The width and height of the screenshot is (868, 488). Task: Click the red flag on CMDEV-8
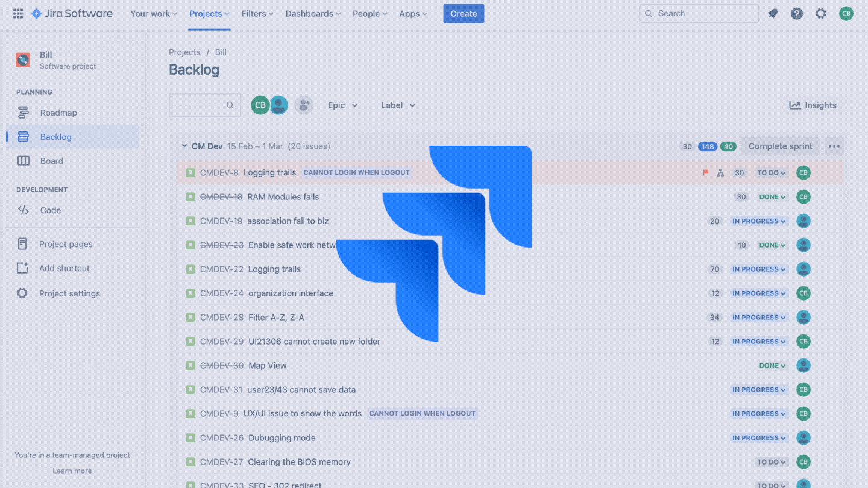tap(706, 173)
